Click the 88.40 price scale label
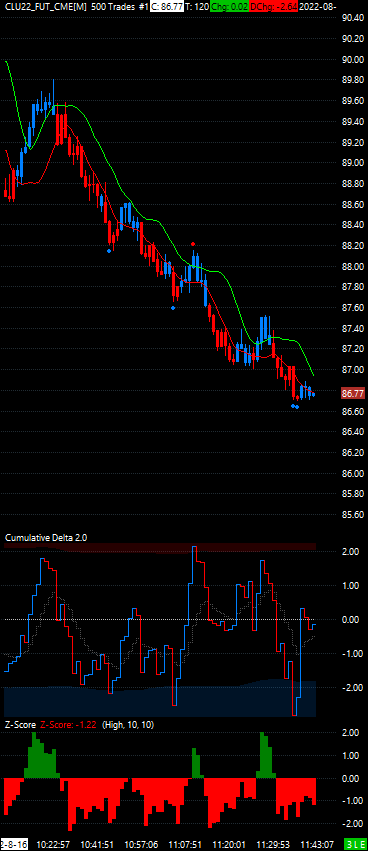The width and height of the screenshot is (368, 851). pos(353,225)
